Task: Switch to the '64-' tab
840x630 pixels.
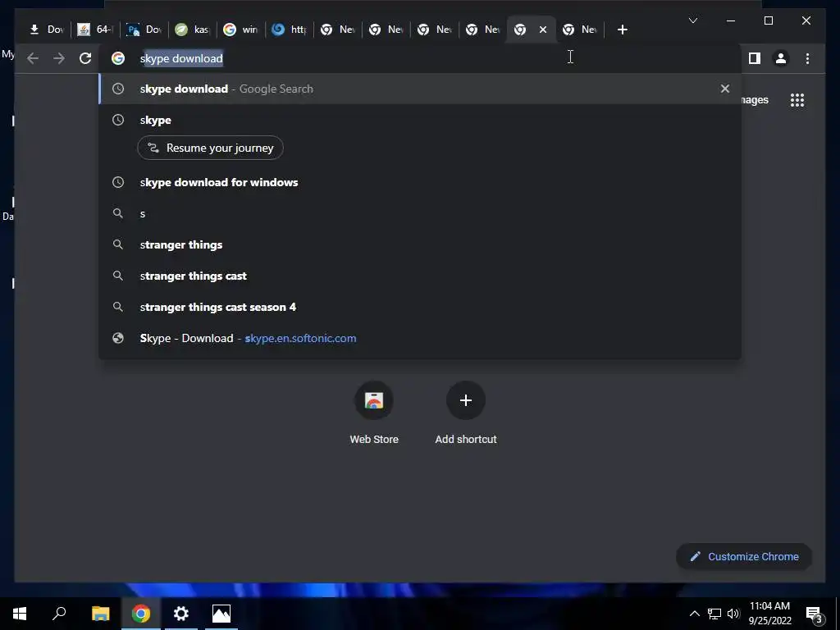Action: 94,30
